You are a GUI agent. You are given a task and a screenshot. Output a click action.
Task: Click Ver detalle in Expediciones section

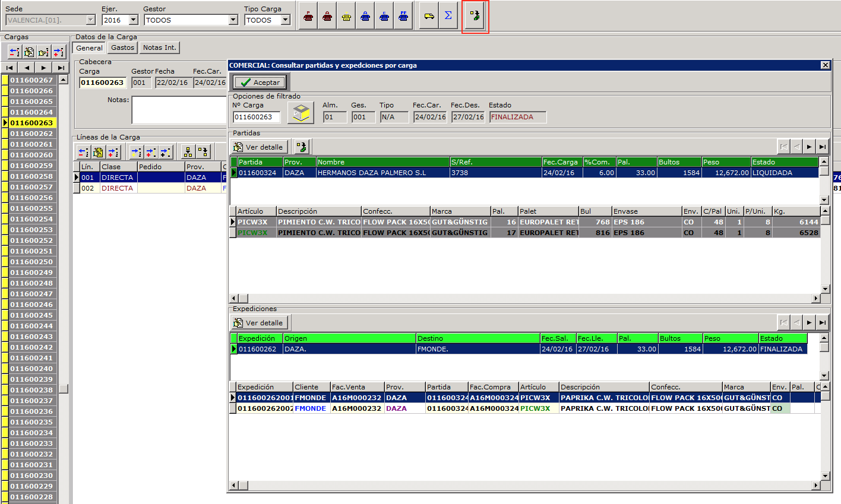tap(259, 323)
